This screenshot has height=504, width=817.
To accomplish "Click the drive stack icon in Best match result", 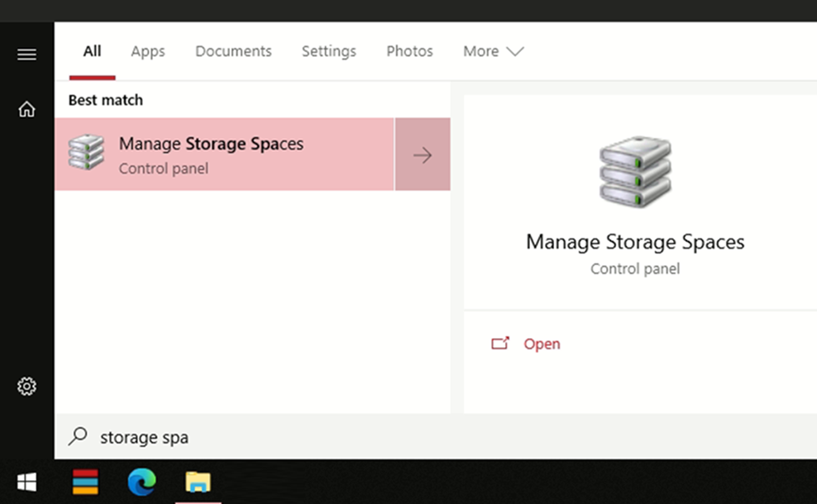I will click(x=87, y=152).
